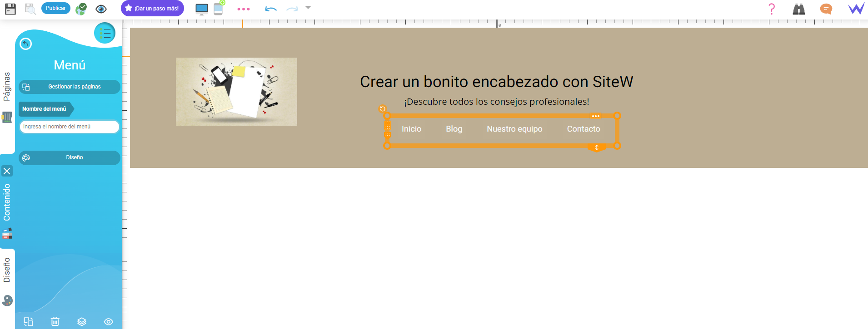Select the ¡Descubre todos los consejos subtitle

[496, 102]
